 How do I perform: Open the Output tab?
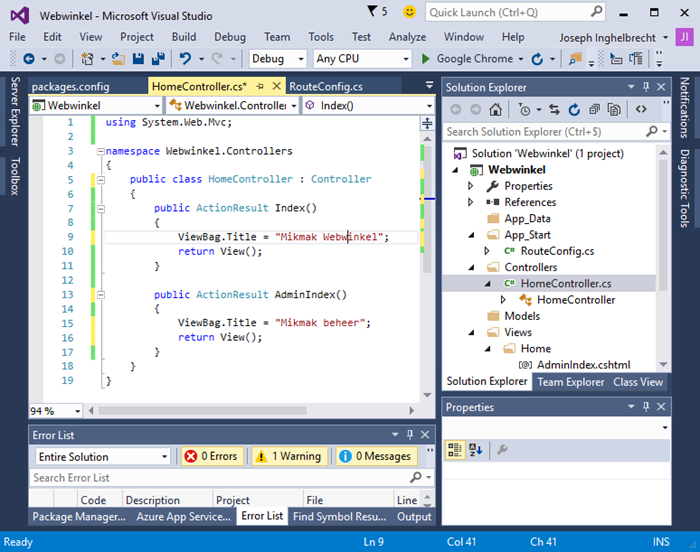414,516
